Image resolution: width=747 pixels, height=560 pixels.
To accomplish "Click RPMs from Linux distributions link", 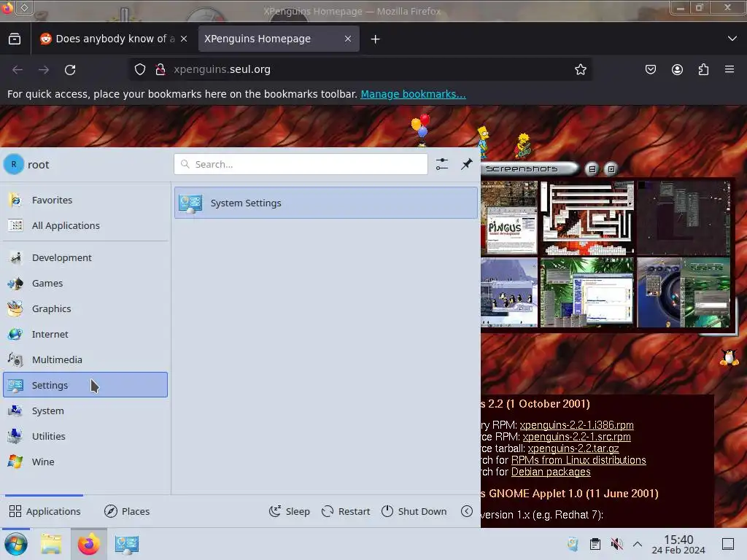I will 578,460.
